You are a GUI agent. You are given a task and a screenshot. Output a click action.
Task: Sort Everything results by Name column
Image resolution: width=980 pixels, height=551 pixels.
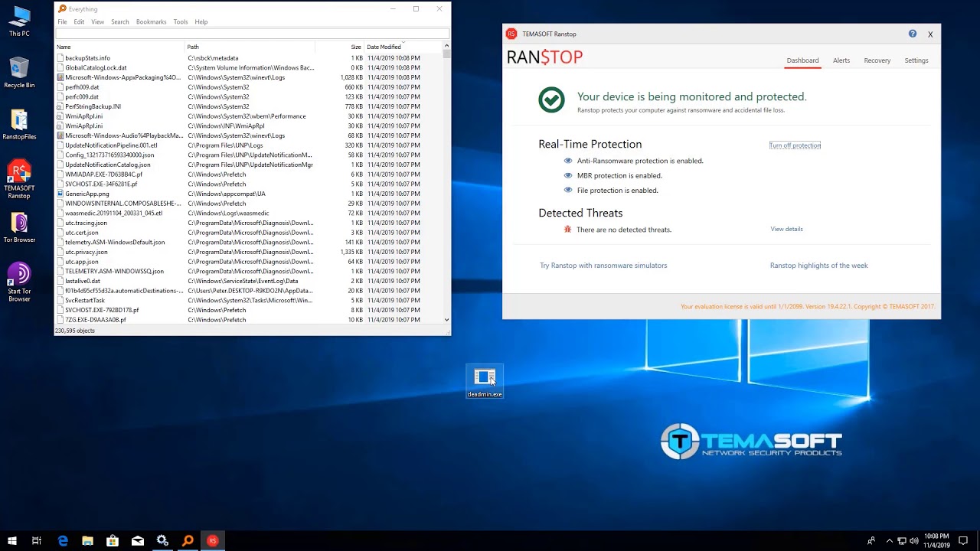point(120,47)
